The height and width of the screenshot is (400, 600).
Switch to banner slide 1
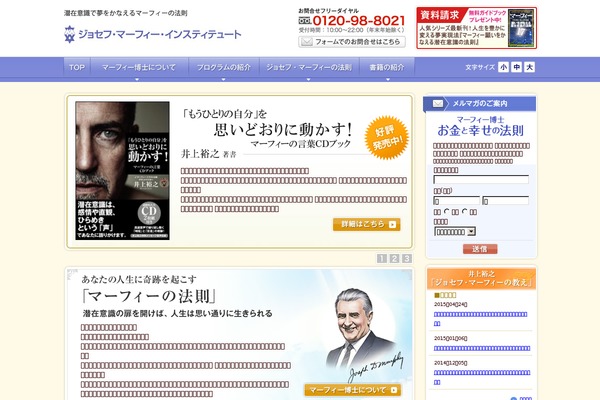pyautogui.click(x=382, y=258)
